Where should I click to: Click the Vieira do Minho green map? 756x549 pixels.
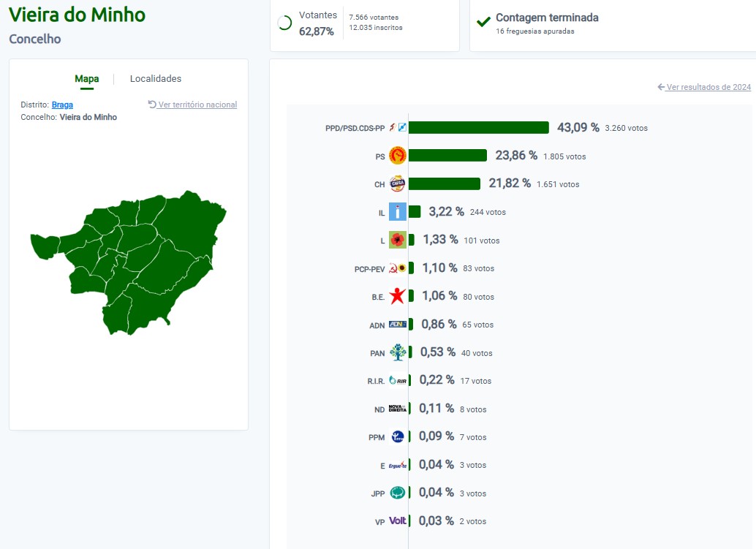[x=129, y=262]
